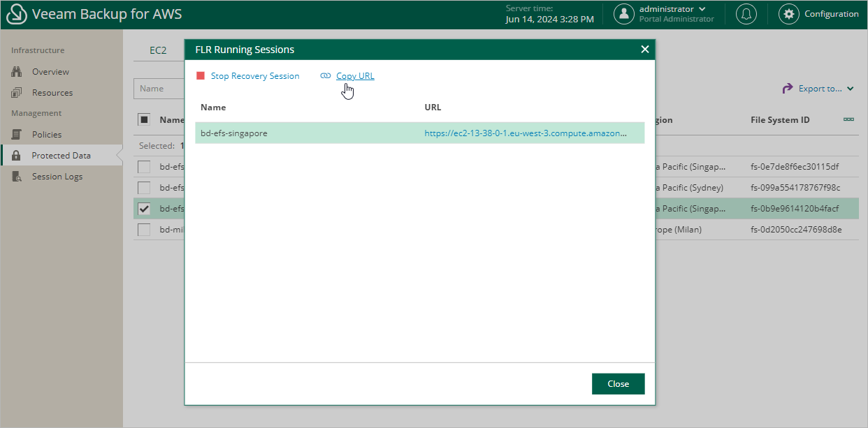Expand the administrator account dropdown
Screen dimensions: 868x428
702,9
